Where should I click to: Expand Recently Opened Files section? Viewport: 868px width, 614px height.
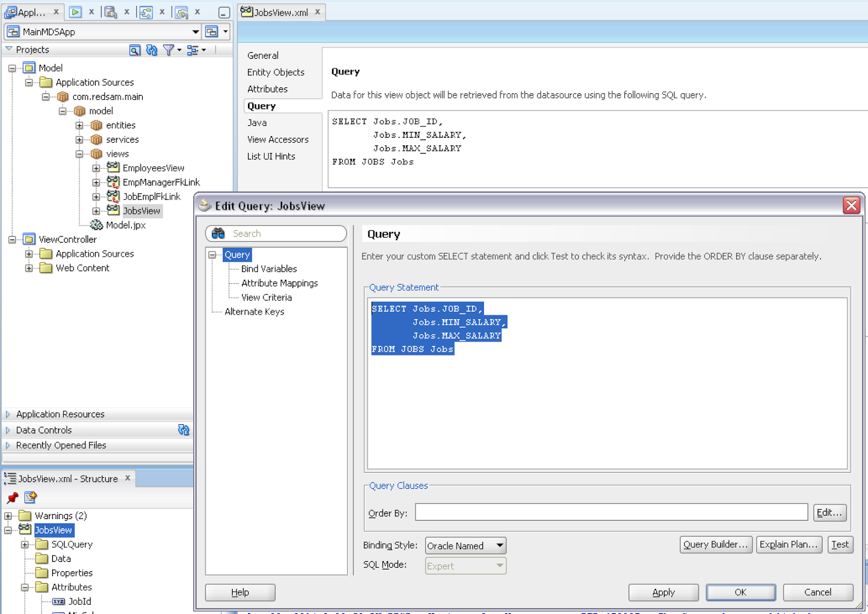[x=8, y=445]
